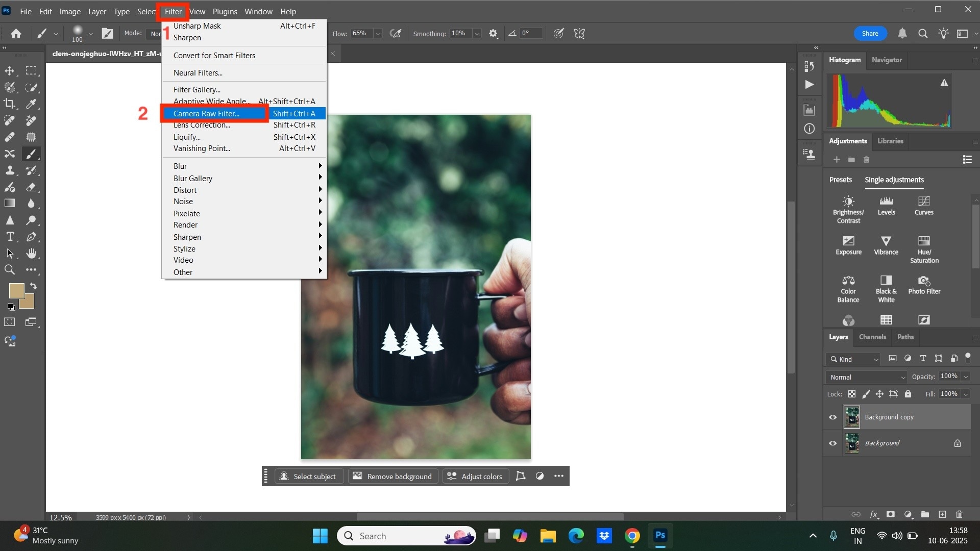
Task: Toggle lock image pixels brush icon
Action: [866, 394]
